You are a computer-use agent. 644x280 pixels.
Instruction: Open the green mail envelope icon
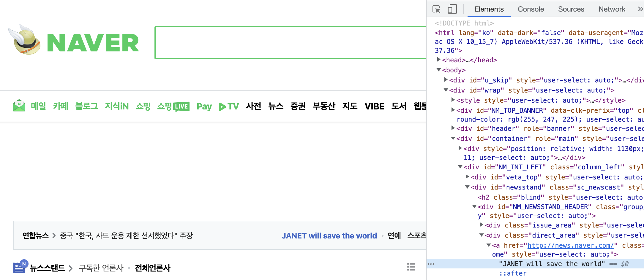pos(19,106)
